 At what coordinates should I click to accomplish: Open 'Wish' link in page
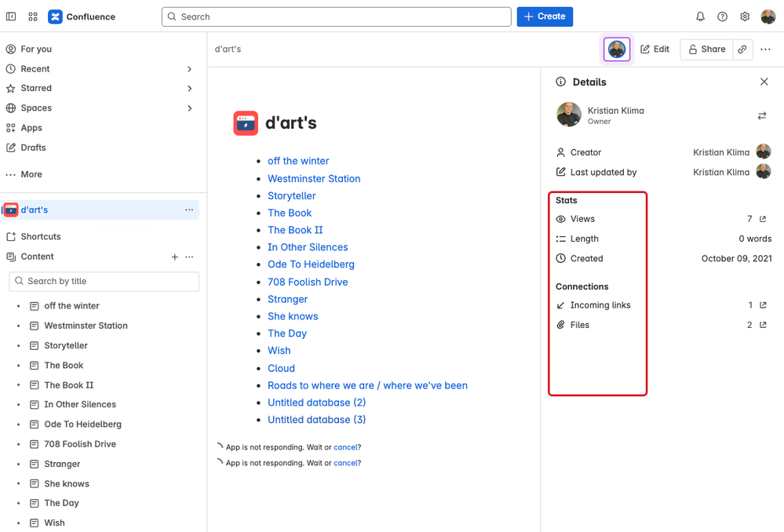(279, 351)
